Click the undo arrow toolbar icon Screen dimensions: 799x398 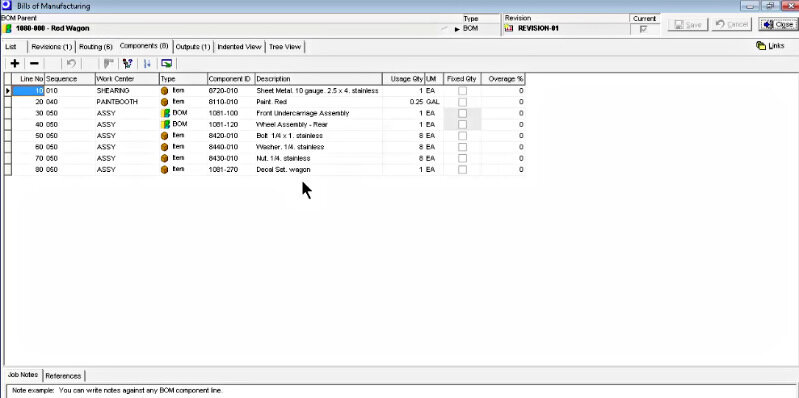pyautogui.click(x=71, y=64)
